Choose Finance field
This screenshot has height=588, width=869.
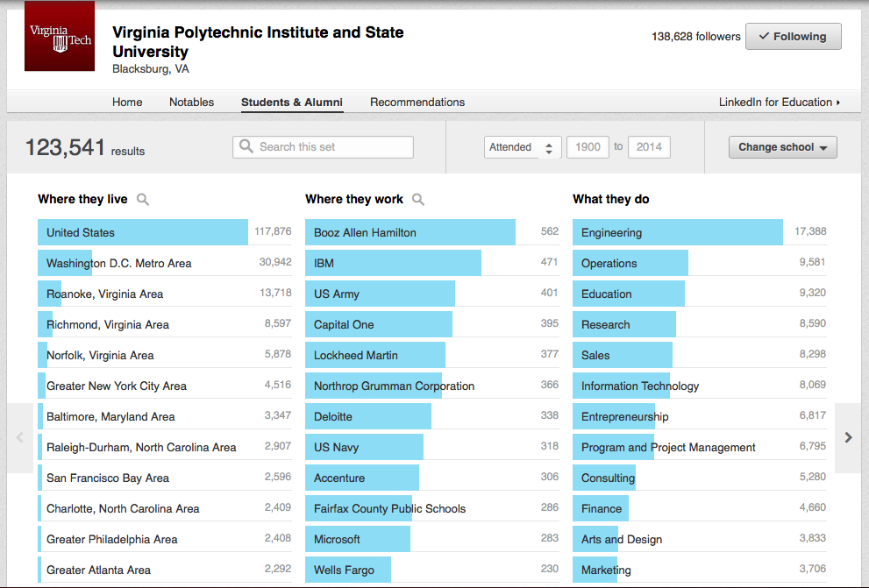(x=700, y=509)
